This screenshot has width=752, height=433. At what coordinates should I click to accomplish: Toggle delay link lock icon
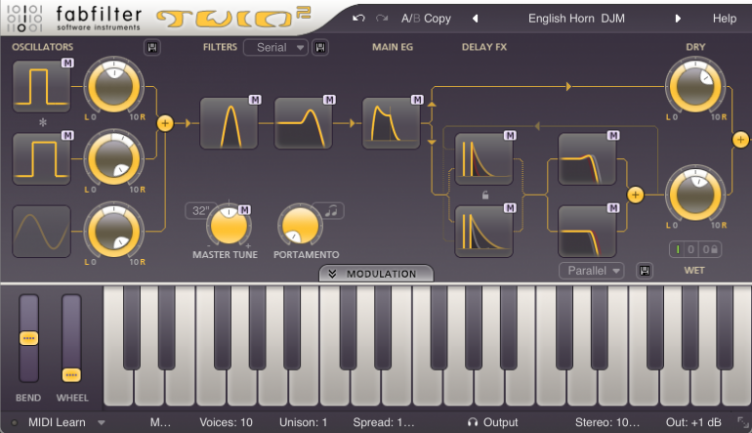485,195
